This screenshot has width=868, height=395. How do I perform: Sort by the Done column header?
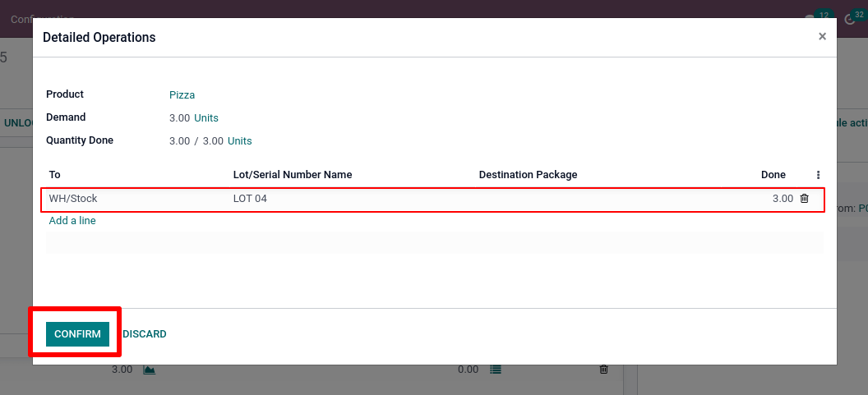[x=773, y=175]
